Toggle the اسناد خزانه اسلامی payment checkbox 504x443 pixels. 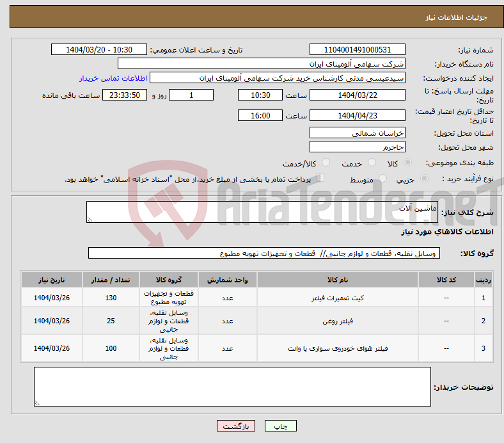[x=320, y=177]
